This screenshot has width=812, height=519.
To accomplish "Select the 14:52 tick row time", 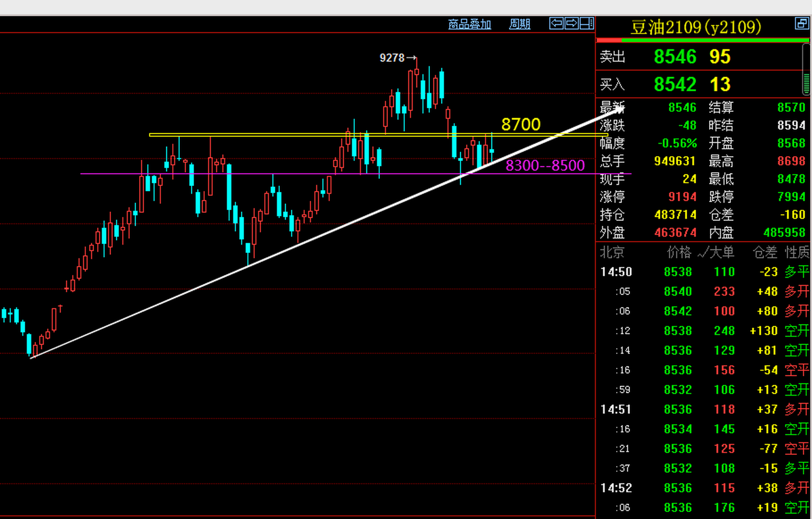I will [616, 488].
